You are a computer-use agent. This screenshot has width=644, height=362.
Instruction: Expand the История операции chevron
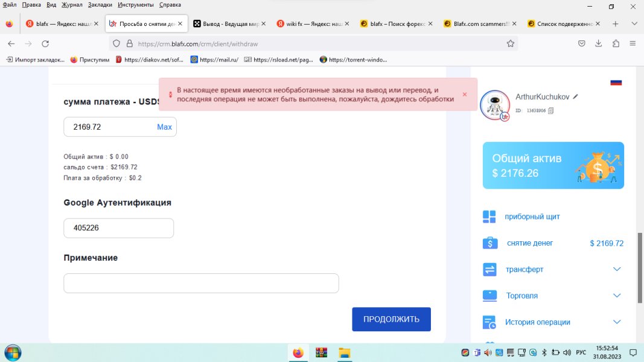tap(616, 322)
